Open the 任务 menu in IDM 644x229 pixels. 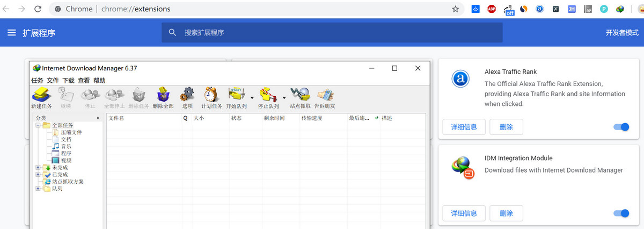37,81
